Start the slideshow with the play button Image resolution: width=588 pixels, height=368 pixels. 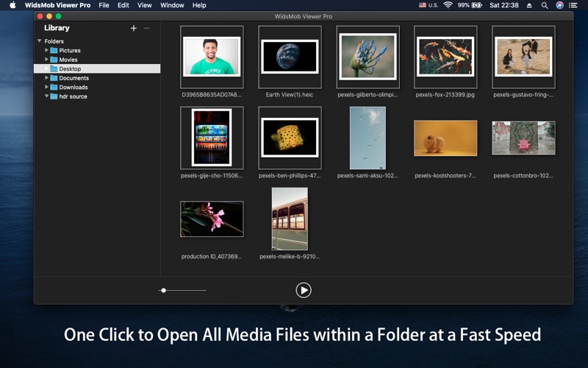click(x=304, y=290)
